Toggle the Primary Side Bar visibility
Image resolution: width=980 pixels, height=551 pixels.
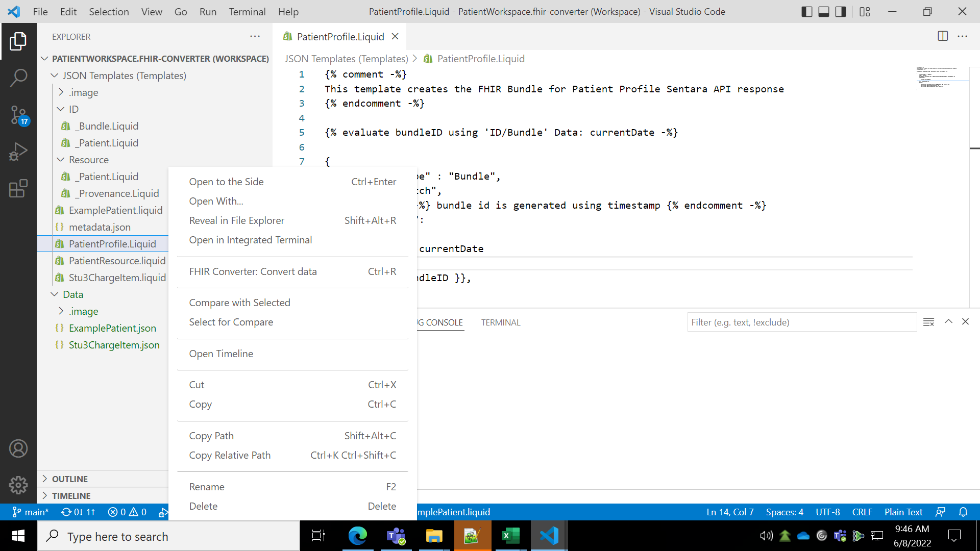pyautogui.click(x=807, y=11)
